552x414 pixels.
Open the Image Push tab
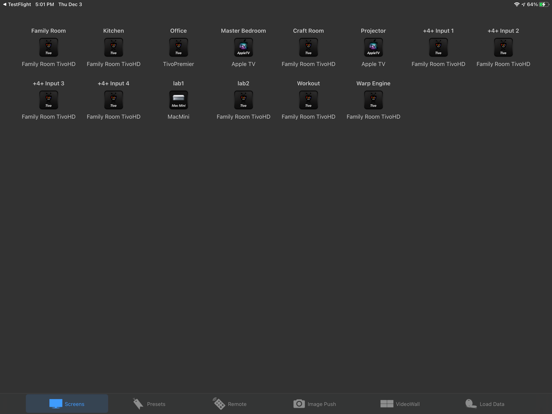click(315, 404)
